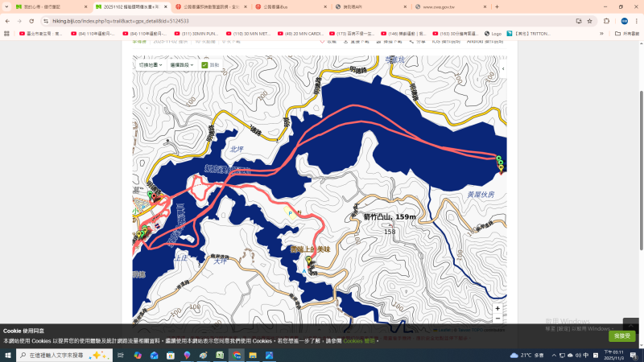
Task: Accept cookies with the green 我接受 button
Action: 621,335
